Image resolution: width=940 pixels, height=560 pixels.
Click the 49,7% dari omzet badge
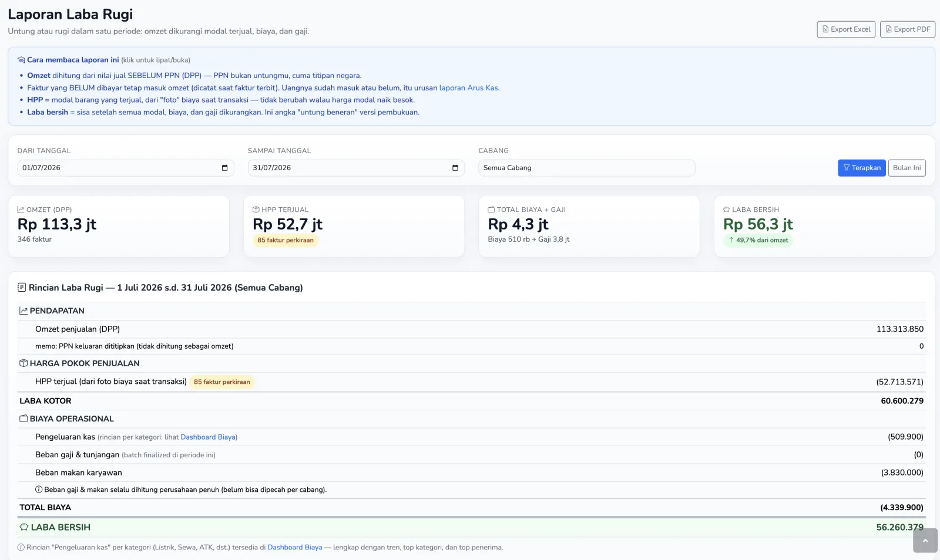click(x=758, y=240)
